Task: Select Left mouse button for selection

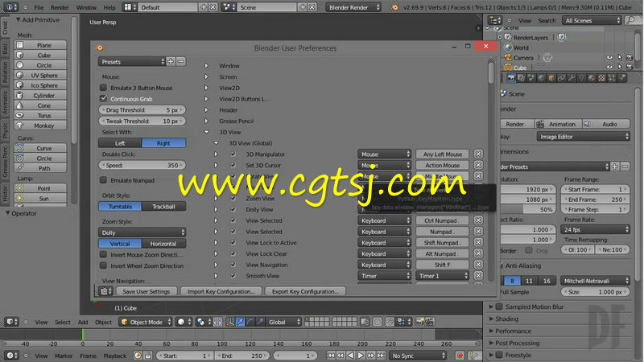Action: pyautogui.click(x=120, y=143)
